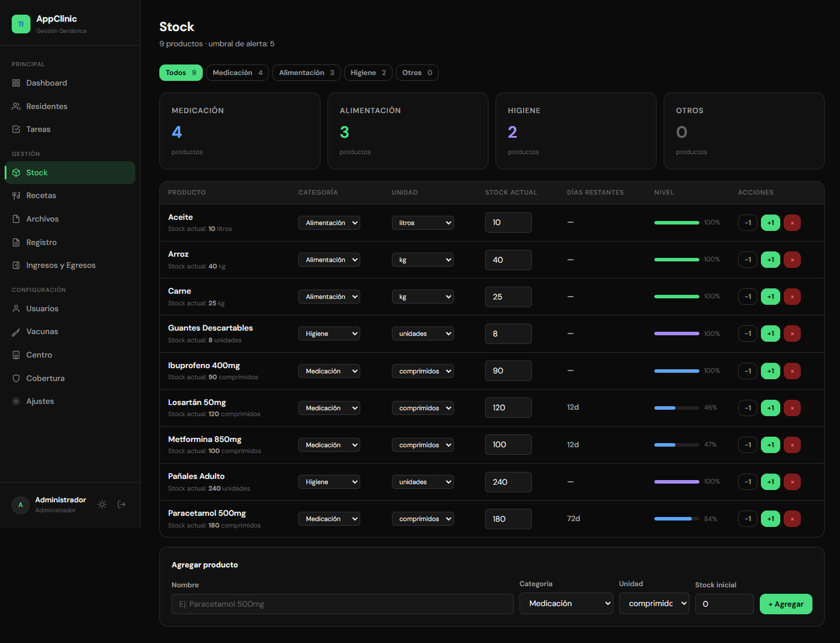
Task: Open the unit dropdown for Arroz
Action: point(423,260)
